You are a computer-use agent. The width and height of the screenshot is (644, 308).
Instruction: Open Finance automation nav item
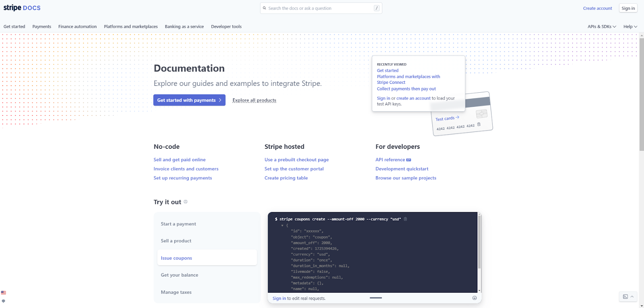[78, 27]
